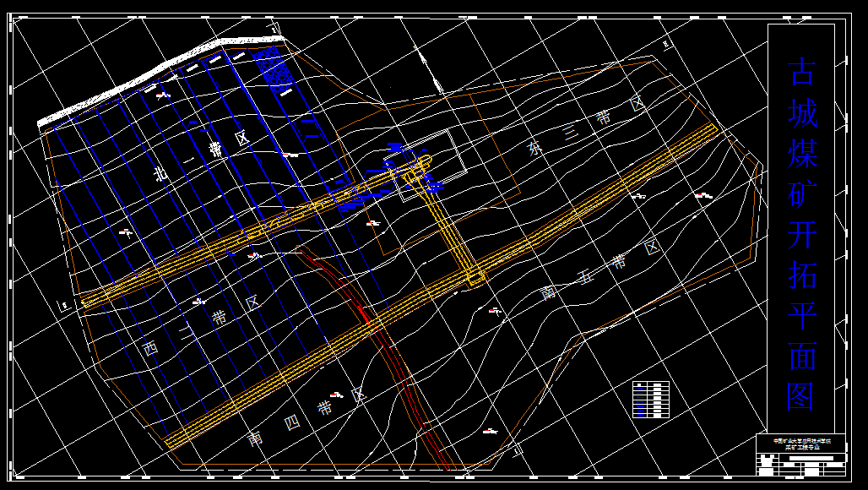This screenshot has height=490, width=868.
Task: Select the 北 character of the 北一带区 label
Action: click(x=160, y=174)
